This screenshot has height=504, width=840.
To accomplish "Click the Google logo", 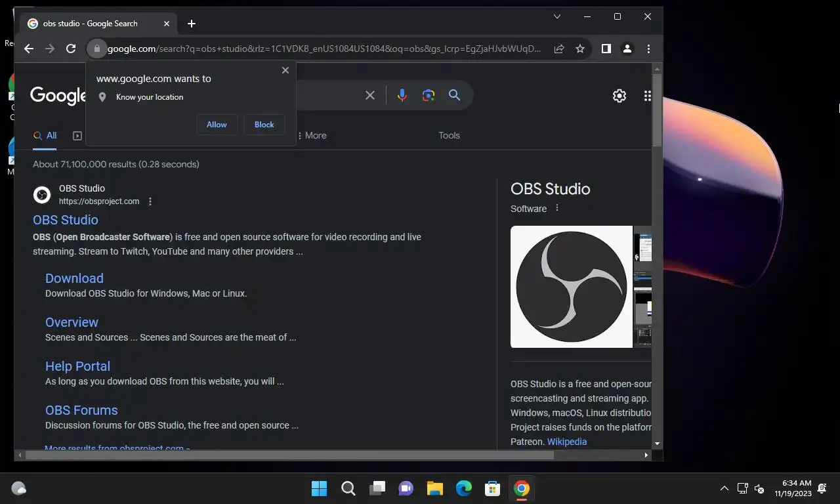I will tap(58, 96).
